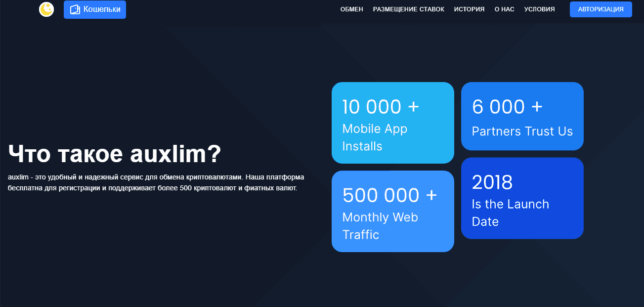Click the 10 000 + figure
The height and width of the screenshot is (307, 644).
coord(380,107)
